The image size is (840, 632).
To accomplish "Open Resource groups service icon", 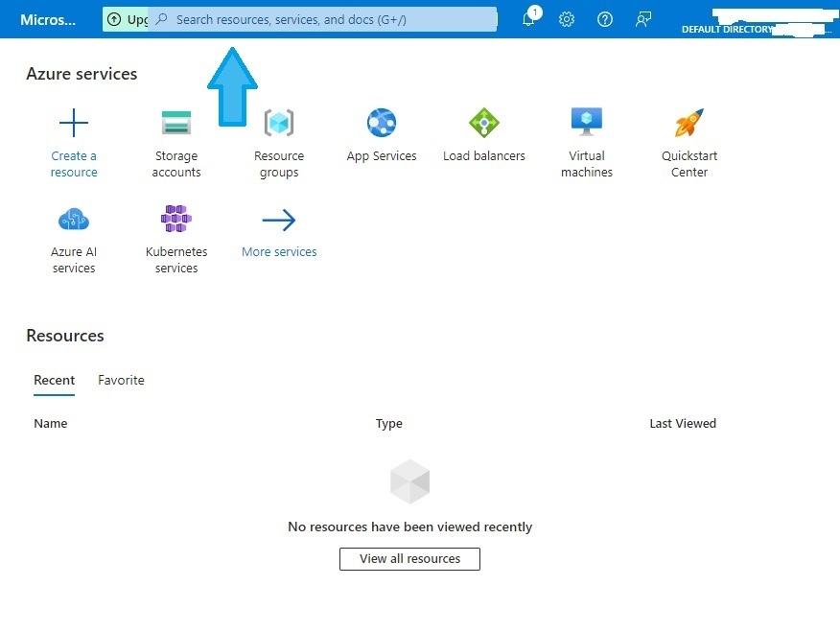I will point(279,123).
